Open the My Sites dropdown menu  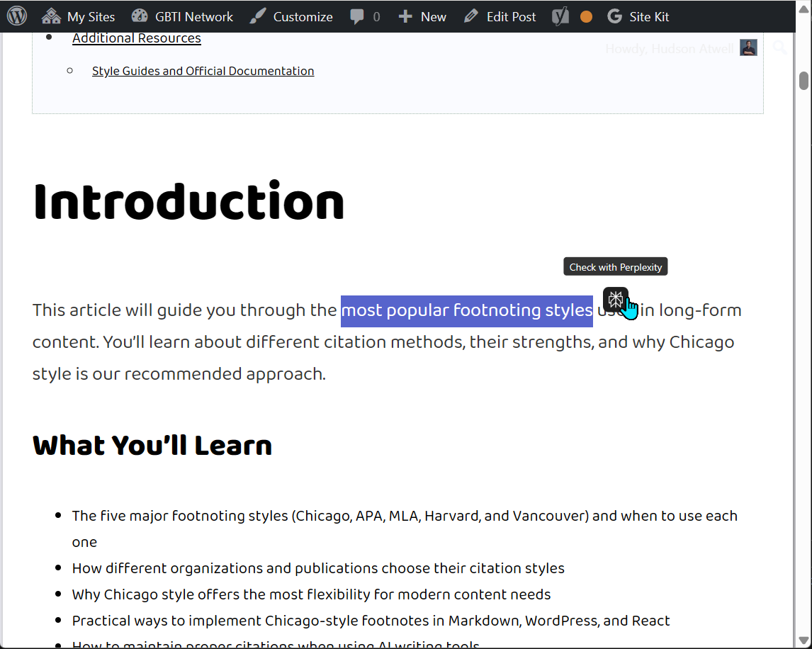[x=78, y=16]
